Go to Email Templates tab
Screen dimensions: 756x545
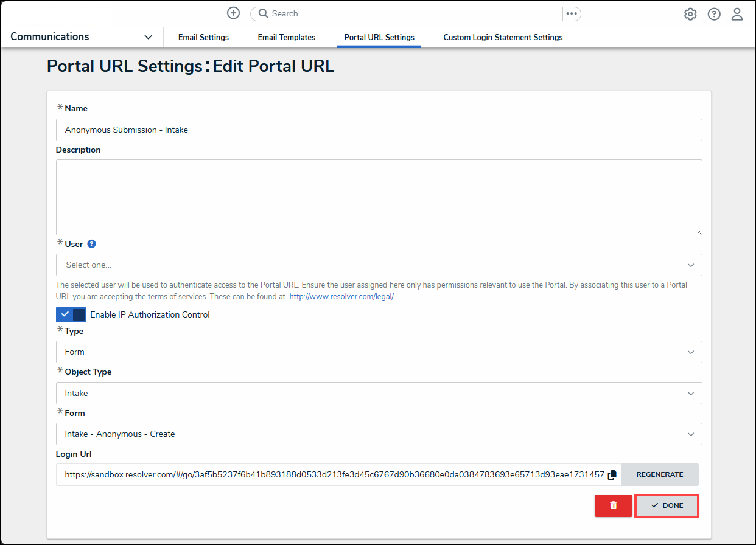[287, 38]
